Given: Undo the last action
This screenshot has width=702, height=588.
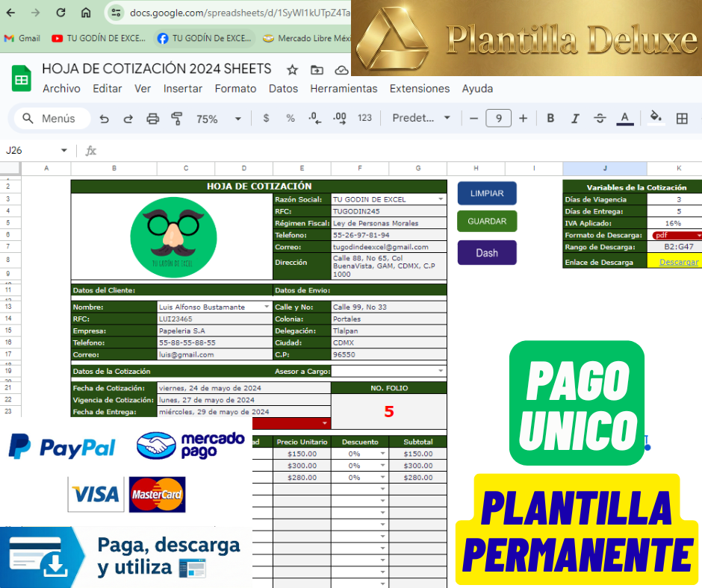Looking at the screenshot, I should tap(105, 119).
